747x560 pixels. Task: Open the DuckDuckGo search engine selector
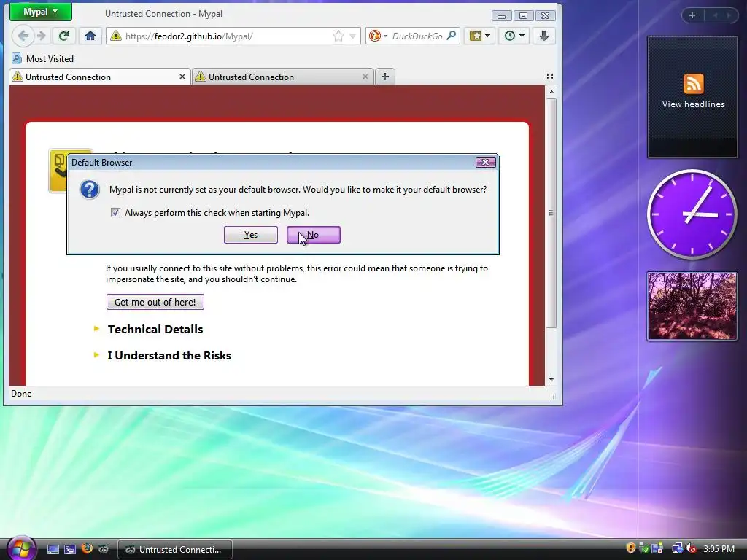(x=379, y=36)
